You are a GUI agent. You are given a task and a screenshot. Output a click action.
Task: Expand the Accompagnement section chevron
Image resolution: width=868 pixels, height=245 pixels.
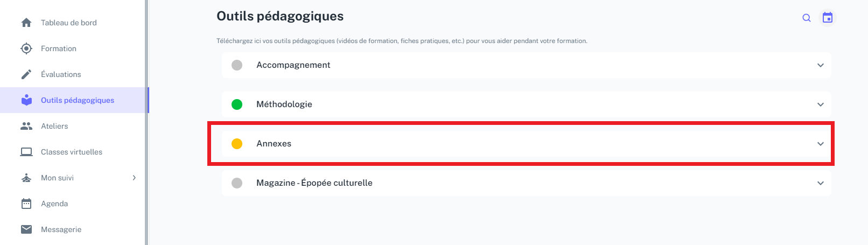click(x=821, y=65)
